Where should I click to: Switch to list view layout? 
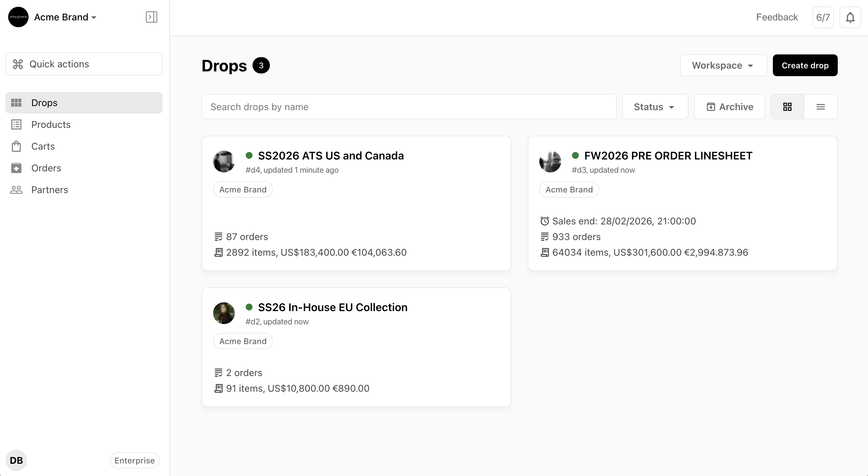[820, 107]
